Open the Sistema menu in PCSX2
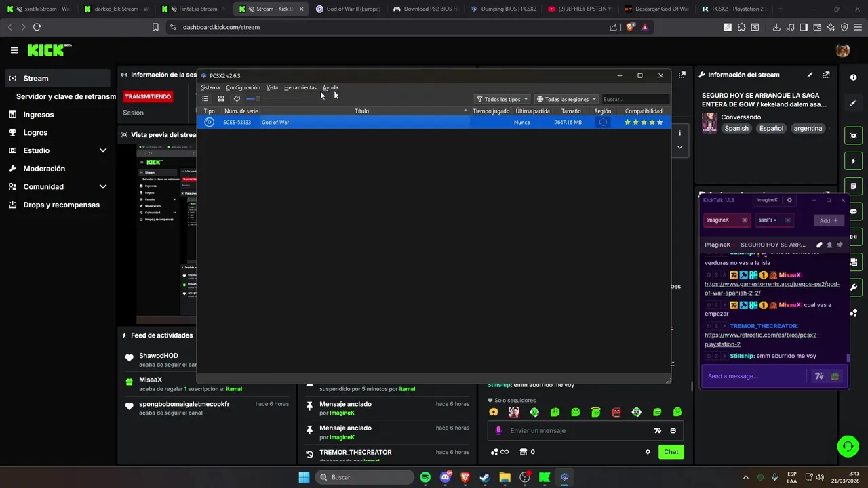Viewport: 868px width, 488px height. [210, 87]
